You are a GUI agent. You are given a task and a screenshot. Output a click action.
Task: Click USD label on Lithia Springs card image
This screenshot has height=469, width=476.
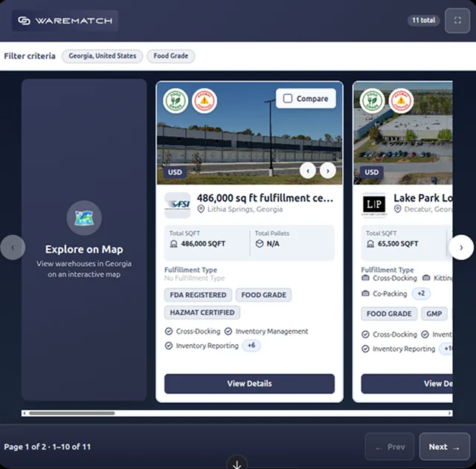(175, 172)
